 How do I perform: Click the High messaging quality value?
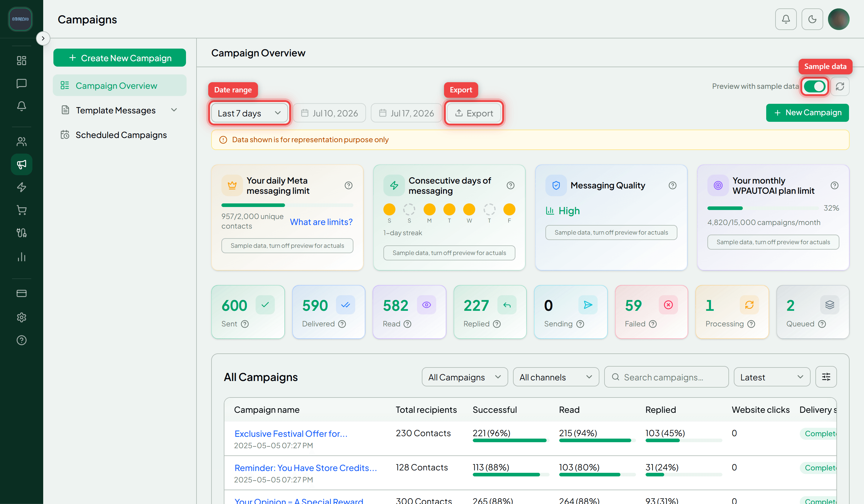[x=569, y=211]
